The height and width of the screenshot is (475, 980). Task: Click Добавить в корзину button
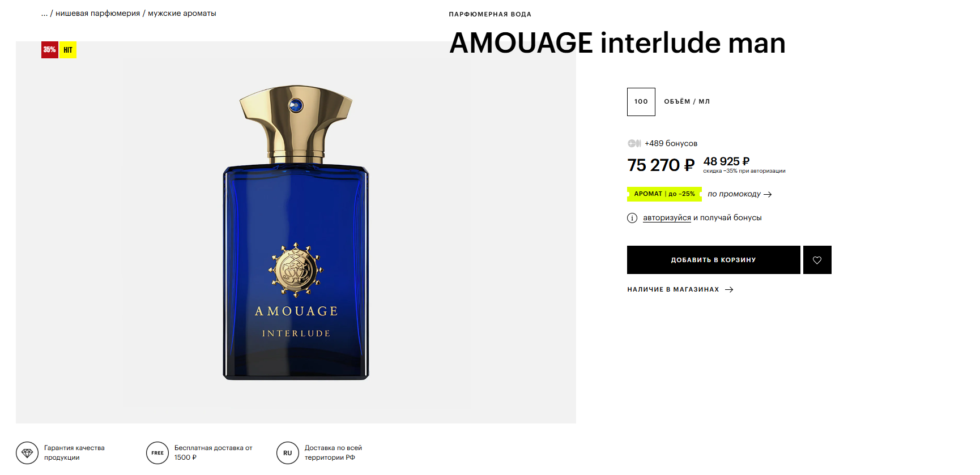pyautogui.click(x=714, y=260)
